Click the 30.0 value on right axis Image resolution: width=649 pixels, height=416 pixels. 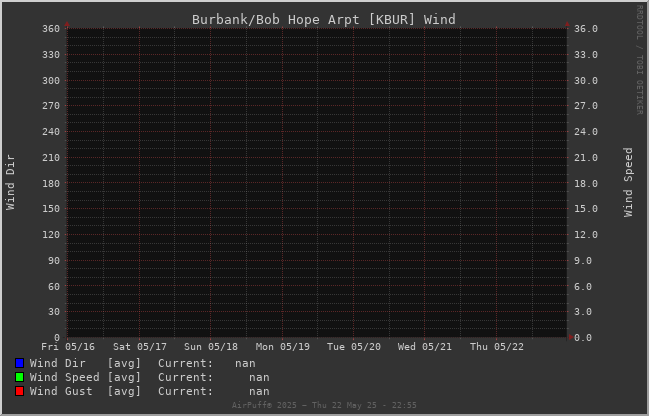586,81
